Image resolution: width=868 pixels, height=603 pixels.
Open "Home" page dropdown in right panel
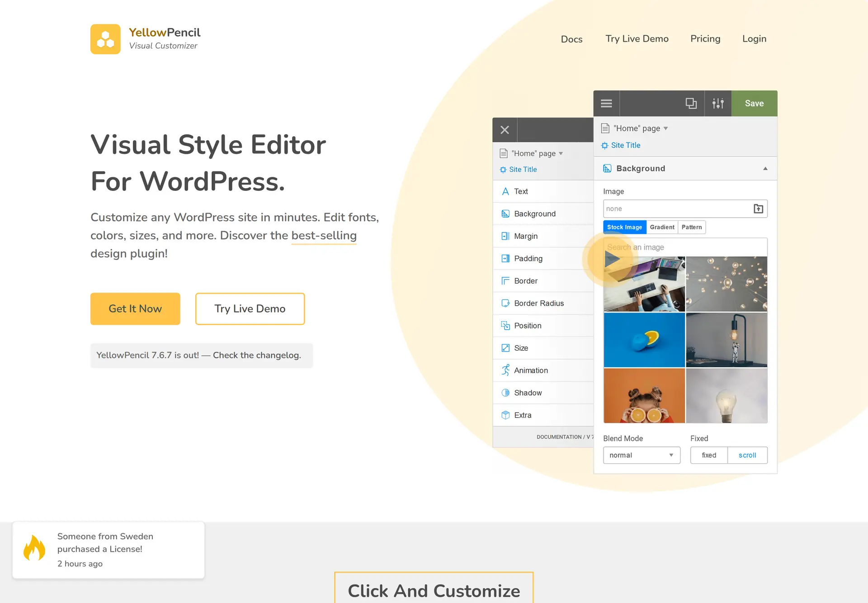click(x=641, y=128)
